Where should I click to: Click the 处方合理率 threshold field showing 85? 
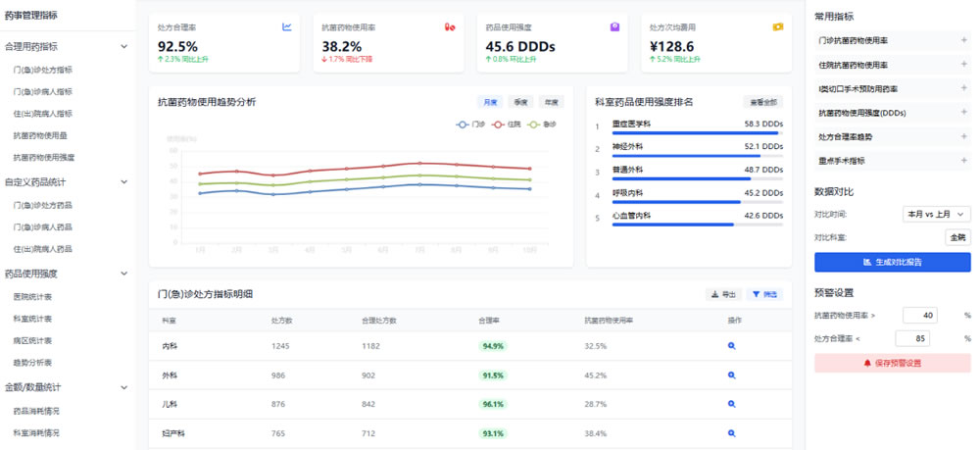[x=912, y=339]
